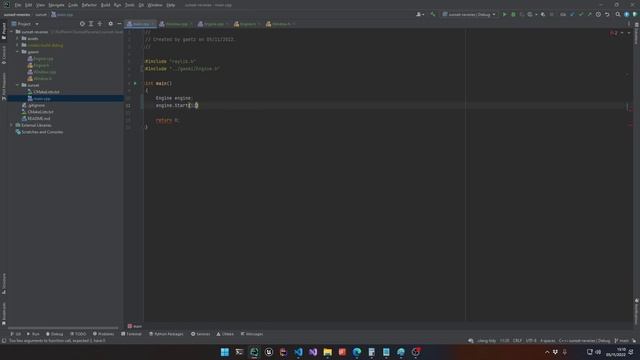Viewport: 640px width, 360px height.
Task: Open the Refactor menu
Action: 89,5
